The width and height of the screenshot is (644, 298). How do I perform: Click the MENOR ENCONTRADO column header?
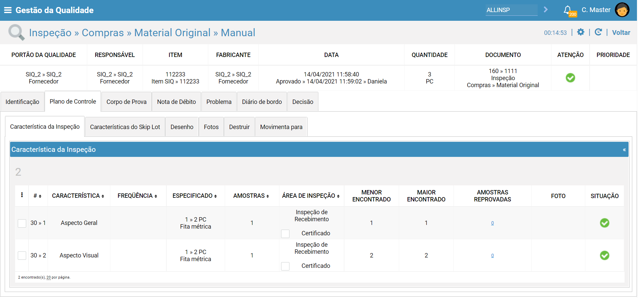(371, 196)
